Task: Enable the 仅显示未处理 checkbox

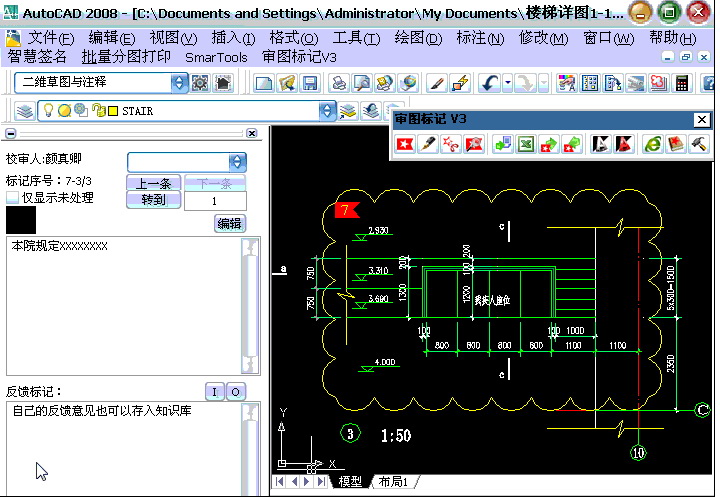Action: 13,198
